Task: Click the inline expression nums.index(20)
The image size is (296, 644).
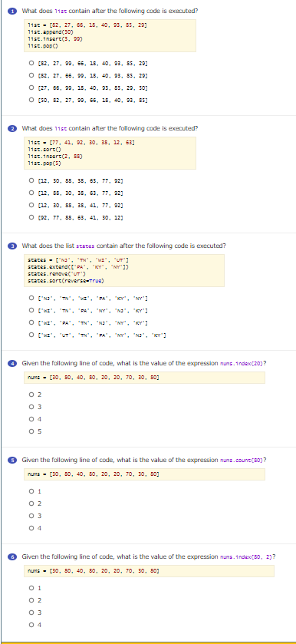Action: pos(242,364)
